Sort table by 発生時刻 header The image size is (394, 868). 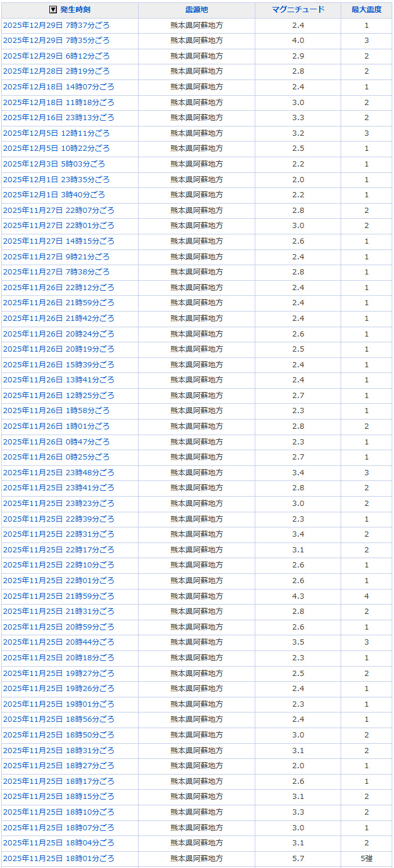tap(75, 10)
